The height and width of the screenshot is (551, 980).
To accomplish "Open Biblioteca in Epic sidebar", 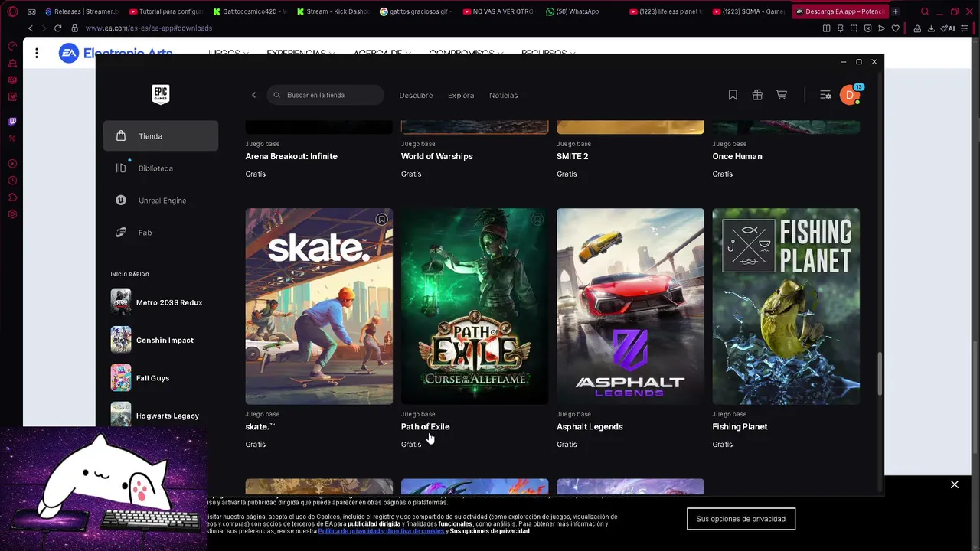I will pos(161,168).
